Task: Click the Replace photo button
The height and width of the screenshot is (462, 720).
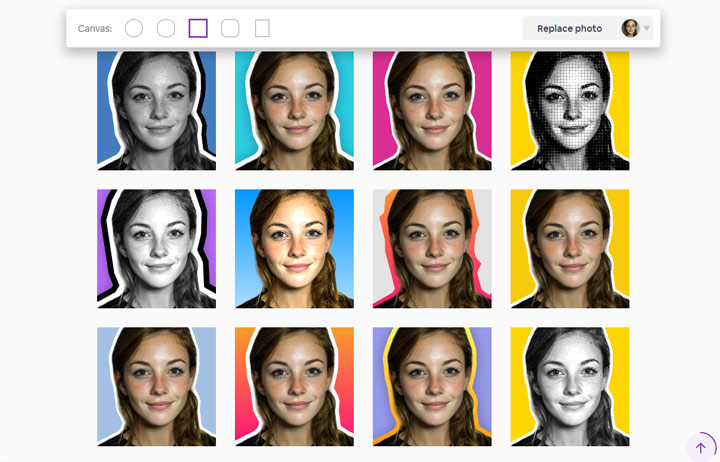Action: pyautogui.click(x=569, y=28)
